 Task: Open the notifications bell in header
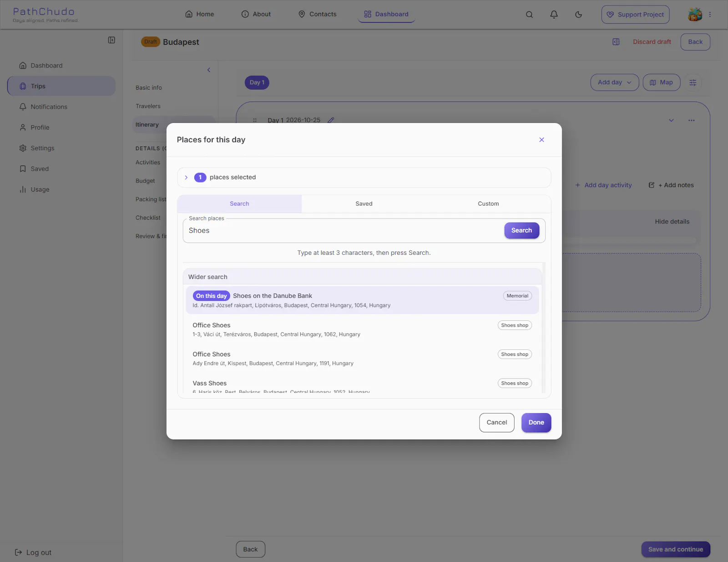tap(554, 15)
